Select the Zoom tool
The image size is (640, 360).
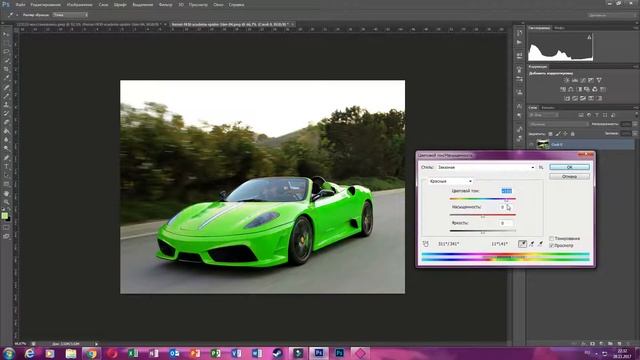point(6,202)
